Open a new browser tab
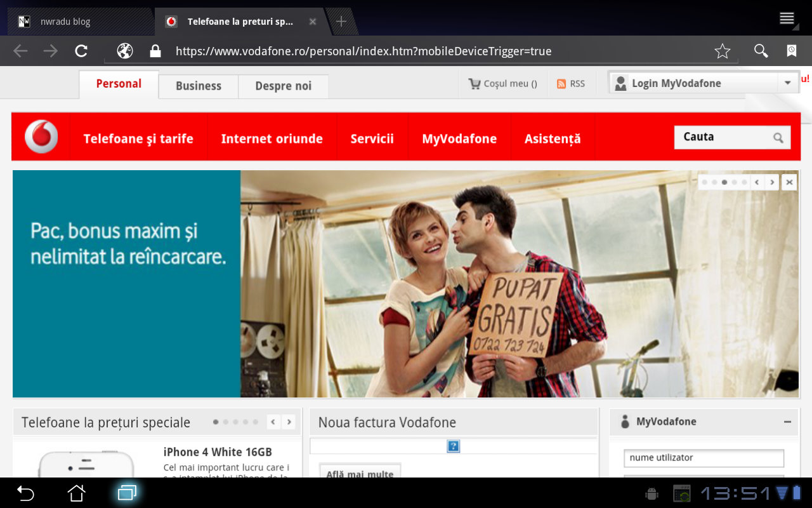The width and height of the screenshot is (812, 508). tap(341, 22)
